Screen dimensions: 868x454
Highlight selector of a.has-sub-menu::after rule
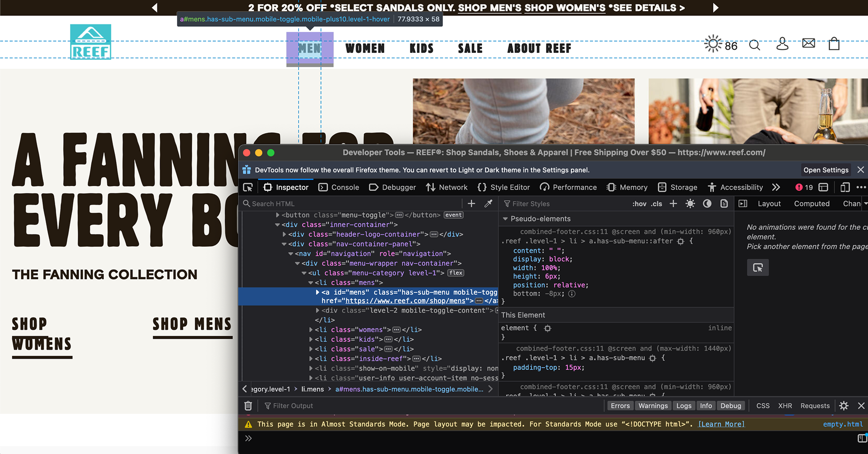tap(681, 241)
